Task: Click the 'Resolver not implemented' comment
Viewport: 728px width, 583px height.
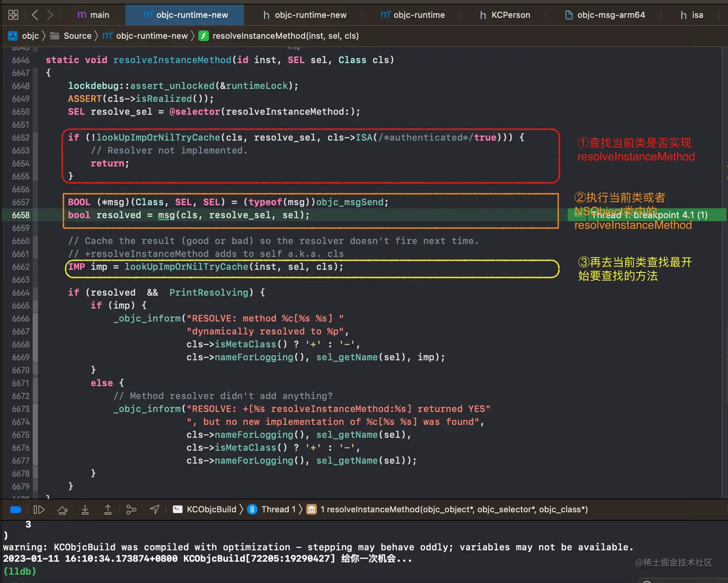Action: tap(169, 151)
